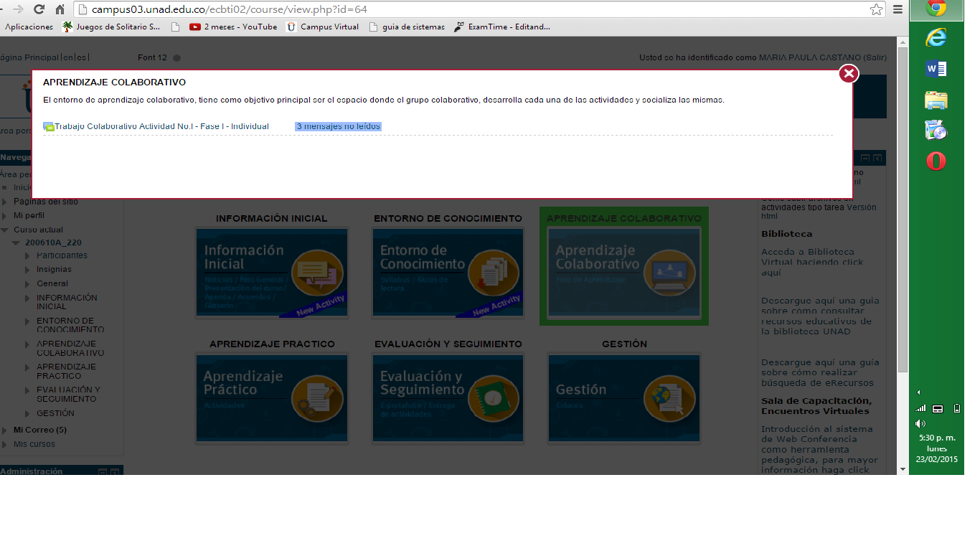This screenshot has width=980, height=551.
Task: Launch Internet Explorer from the taskbar
Action: [x=936, y=38]
